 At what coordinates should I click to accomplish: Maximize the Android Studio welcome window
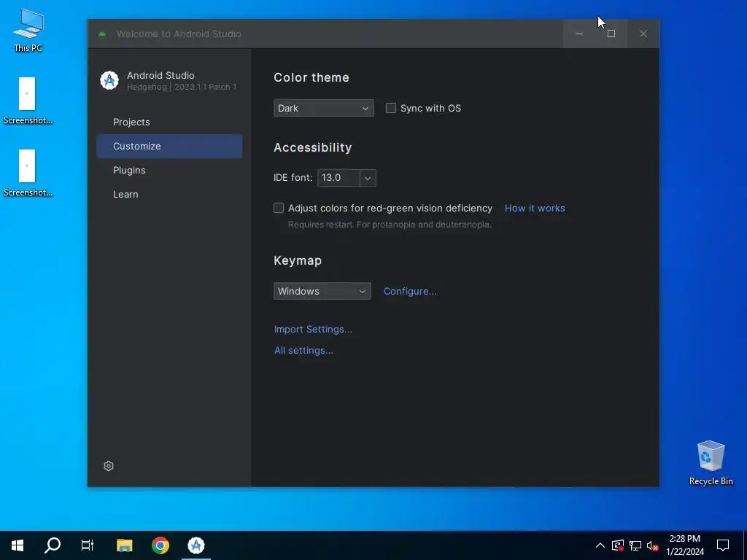[611, 34]
